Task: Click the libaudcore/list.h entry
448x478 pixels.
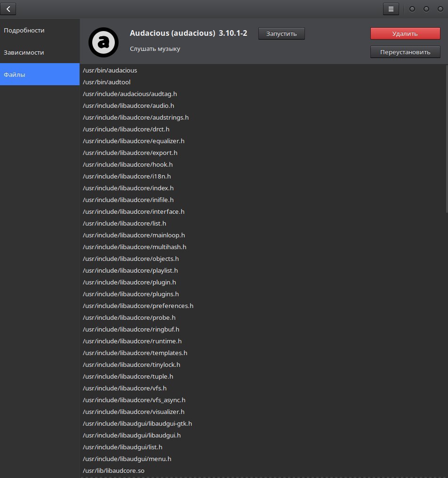Action: 124,223
